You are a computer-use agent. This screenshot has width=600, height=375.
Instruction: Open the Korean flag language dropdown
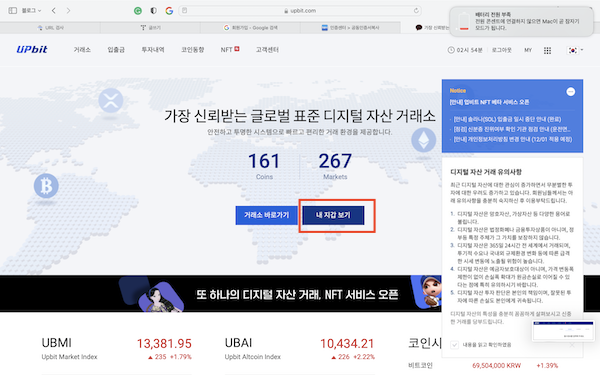click(575, 50)
